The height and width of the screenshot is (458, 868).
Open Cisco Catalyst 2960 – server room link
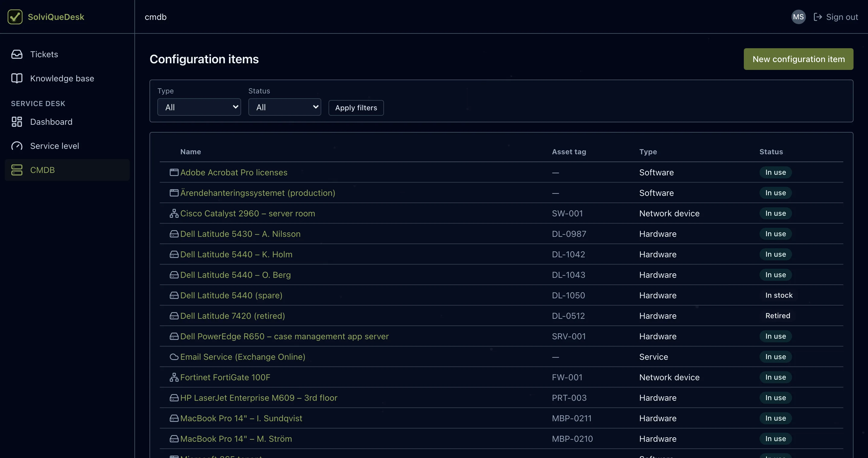pyautogui.click(x=248, y=214)
